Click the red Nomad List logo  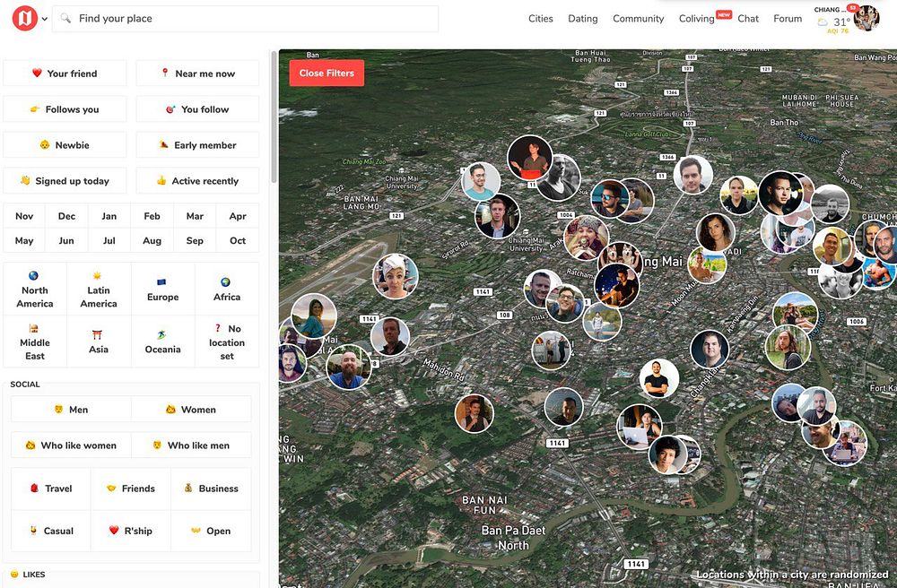(x=24, y=18)
